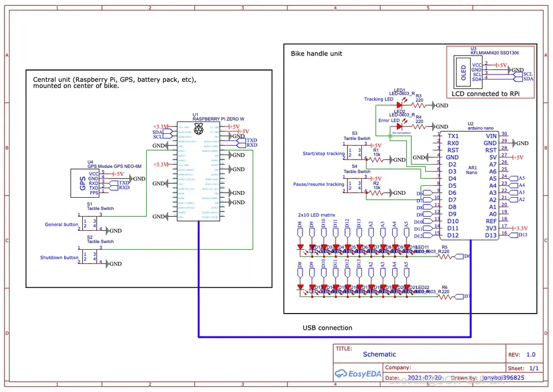Click the 3V3 pin label on Arduino
This screenshot has height=392, width=553.
(x=491, y=228)
